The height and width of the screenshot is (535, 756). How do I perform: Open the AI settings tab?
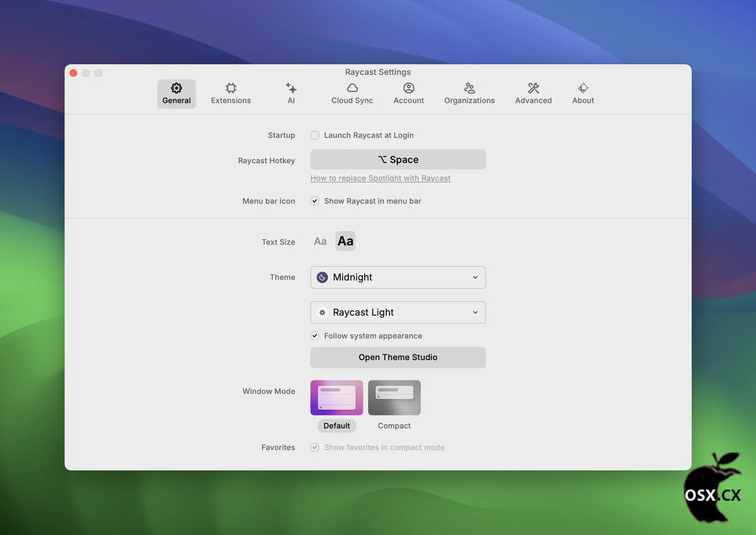click(291, 94)
